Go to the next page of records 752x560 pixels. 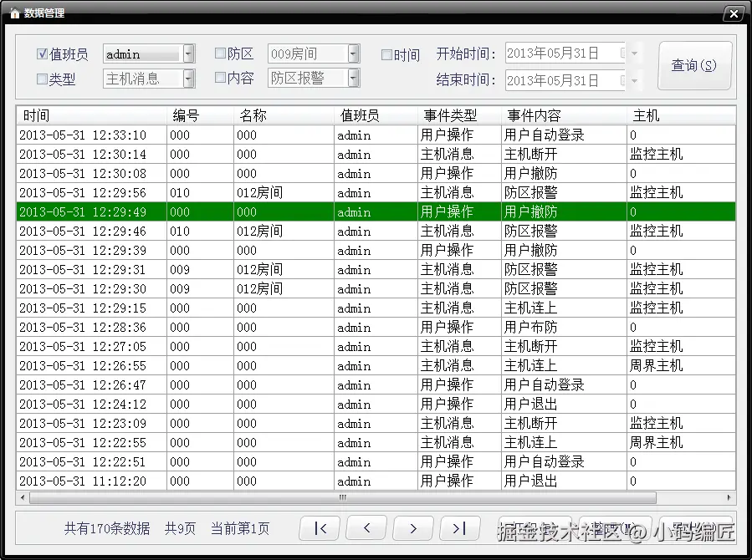click(413, 528)
